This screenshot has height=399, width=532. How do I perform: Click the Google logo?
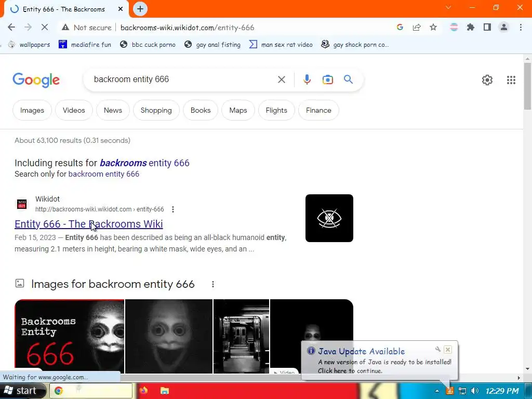pyautogui.click(x=36, y=80)
